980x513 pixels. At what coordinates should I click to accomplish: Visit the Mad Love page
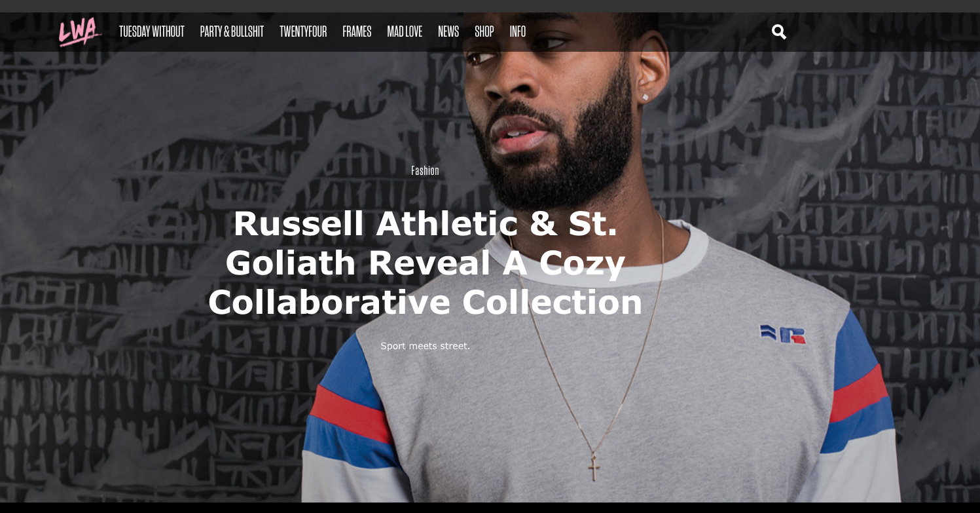click(405, 31)
